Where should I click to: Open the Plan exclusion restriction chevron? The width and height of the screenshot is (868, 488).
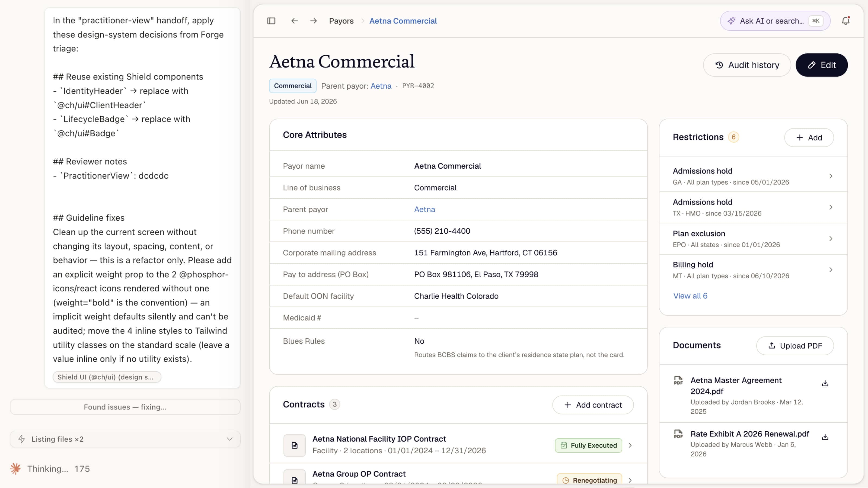click(x=831, y=239)
